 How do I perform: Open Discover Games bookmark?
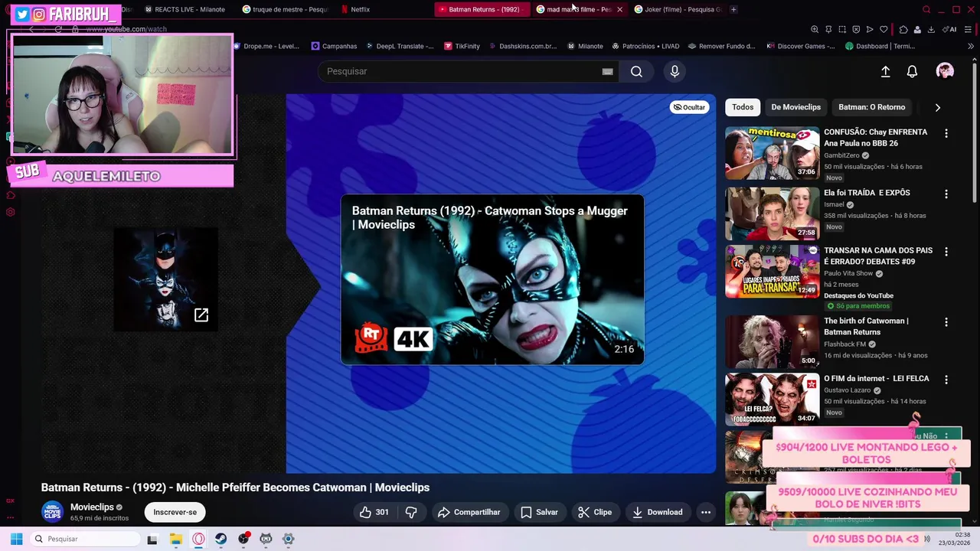(x=800, y=46)
